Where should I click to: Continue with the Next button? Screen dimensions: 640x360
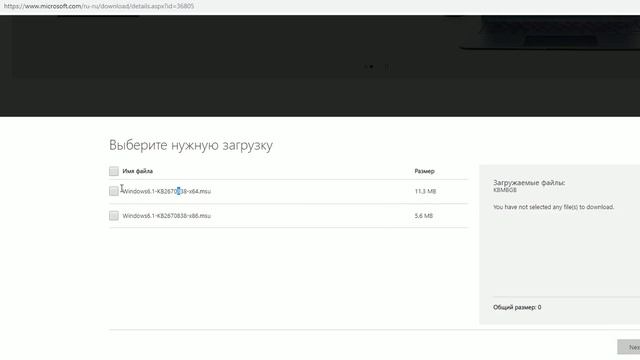[629, 347]
